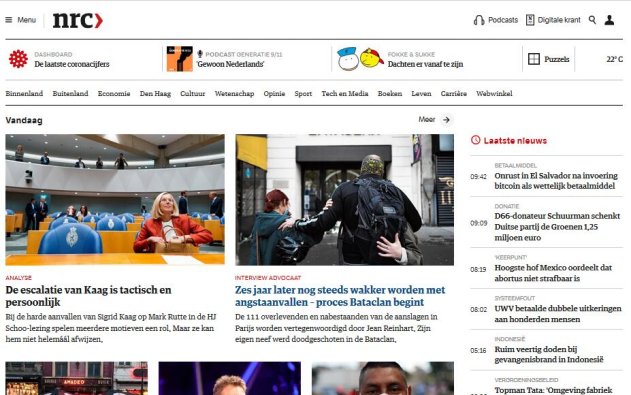Click the search magnifier icon
631x395 pixels.
(x=592, y=20)
